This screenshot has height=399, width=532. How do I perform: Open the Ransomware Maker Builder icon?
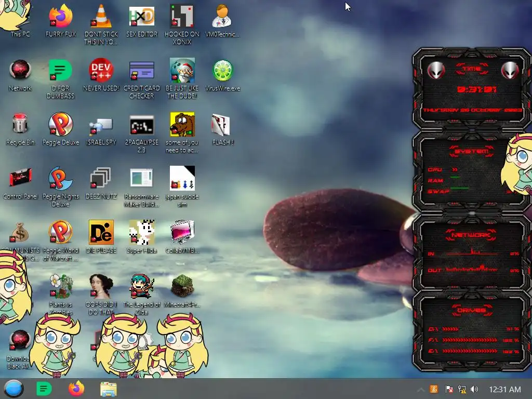pos(141,187)
